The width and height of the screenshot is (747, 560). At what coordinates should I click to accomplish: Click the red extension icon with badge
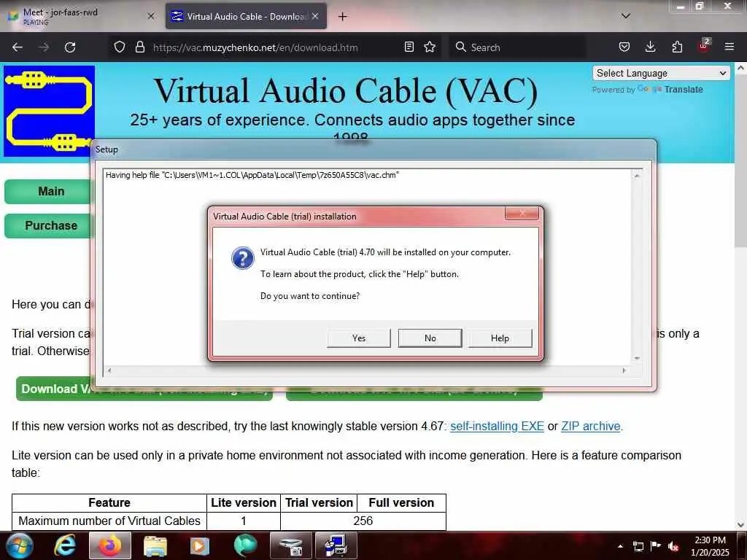click(x=704, y=46)
